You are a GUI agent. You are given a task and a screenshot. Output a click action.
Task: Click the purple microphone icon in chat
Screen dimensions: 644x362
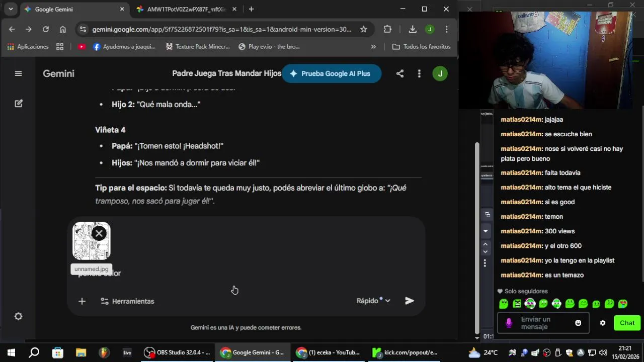pyautogui.click(x=509, y=323)
